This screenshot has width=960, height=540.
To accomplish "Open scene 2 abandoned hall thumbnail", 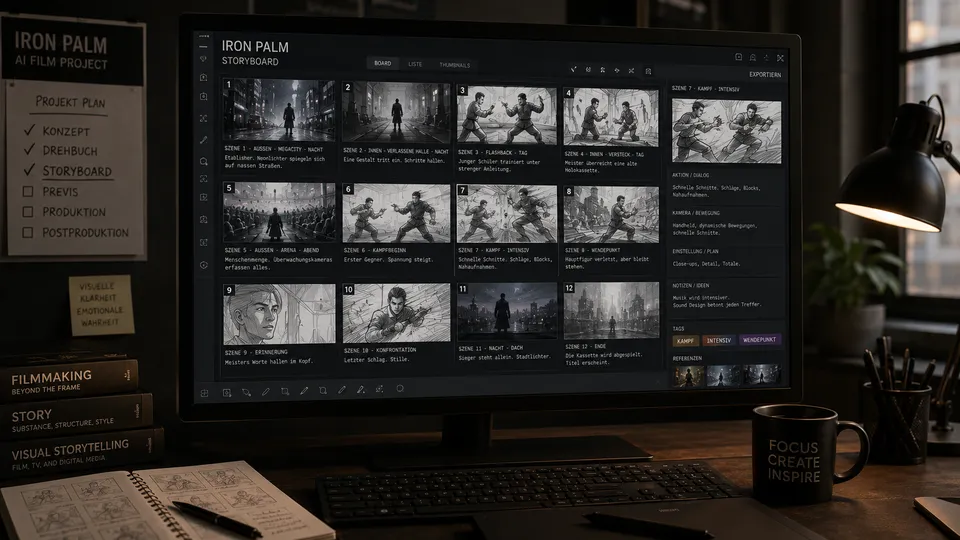I will (x=396, y=113).
